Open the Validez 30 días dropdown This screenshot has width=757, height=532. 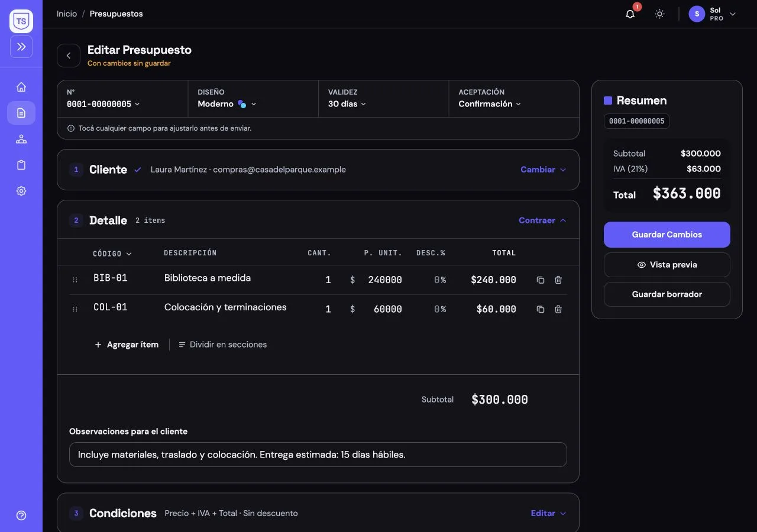click(347, 104)
